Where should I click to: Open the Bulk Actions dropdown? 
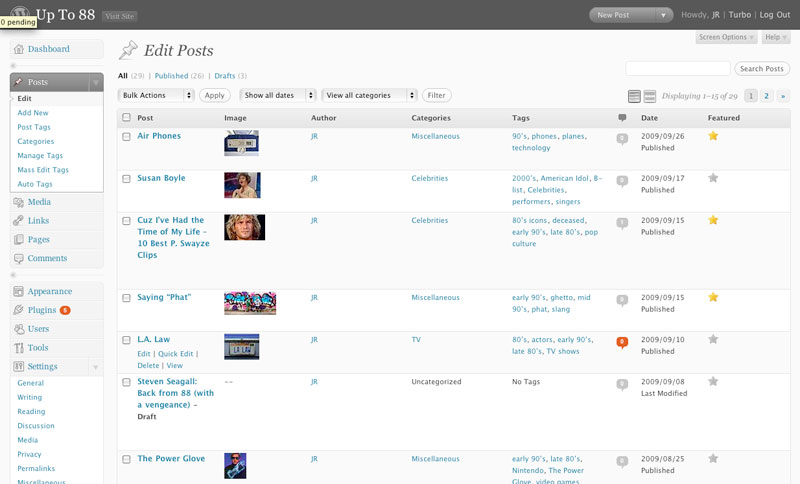tap(156, 95)
